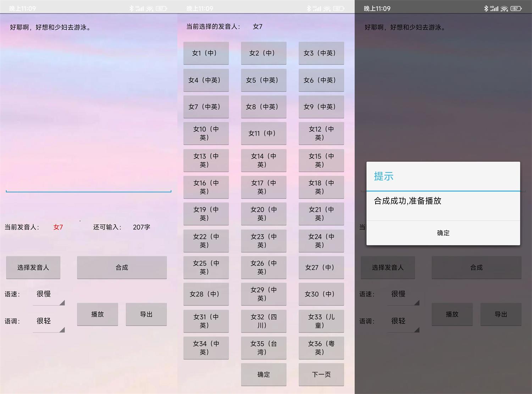The height and width of the screenshot is (394, 532).
Task: Tap 下一页 to see more voices
Action: click(x=321, y=374)
